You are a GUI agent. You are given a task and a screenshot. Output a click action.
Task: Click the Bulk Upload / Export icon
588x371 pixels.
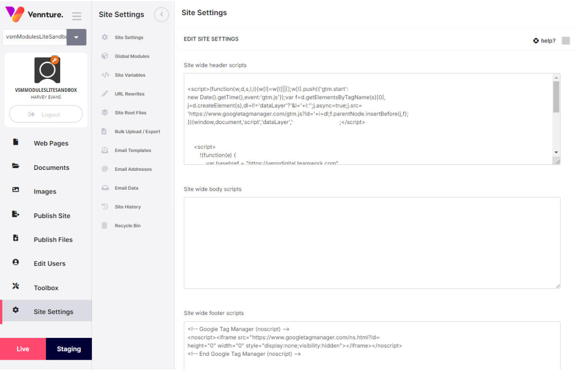[104, 132]
